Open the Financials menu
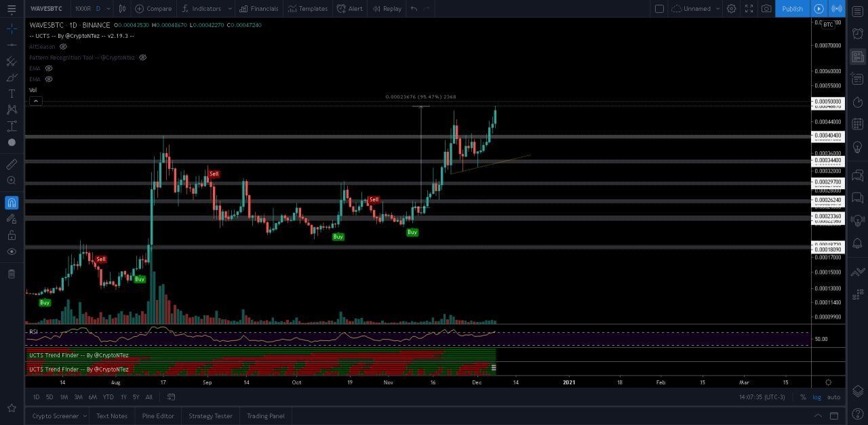 (258, 9)
